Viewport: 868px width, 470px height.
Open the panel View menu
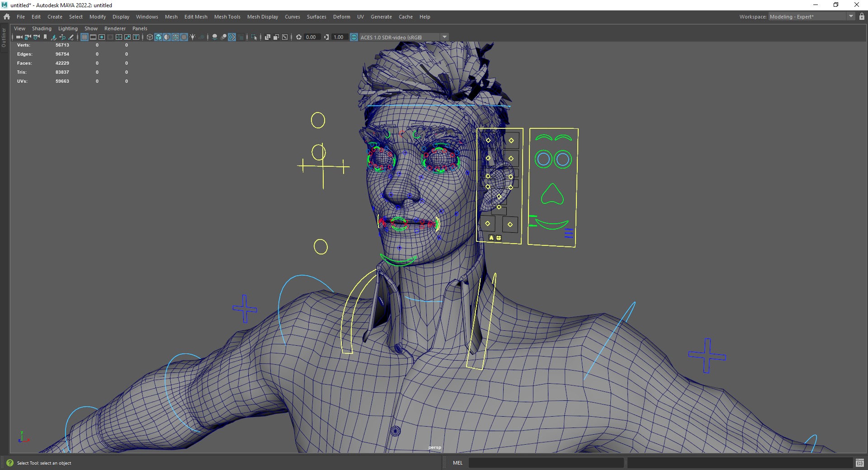(x=20, y=28)
